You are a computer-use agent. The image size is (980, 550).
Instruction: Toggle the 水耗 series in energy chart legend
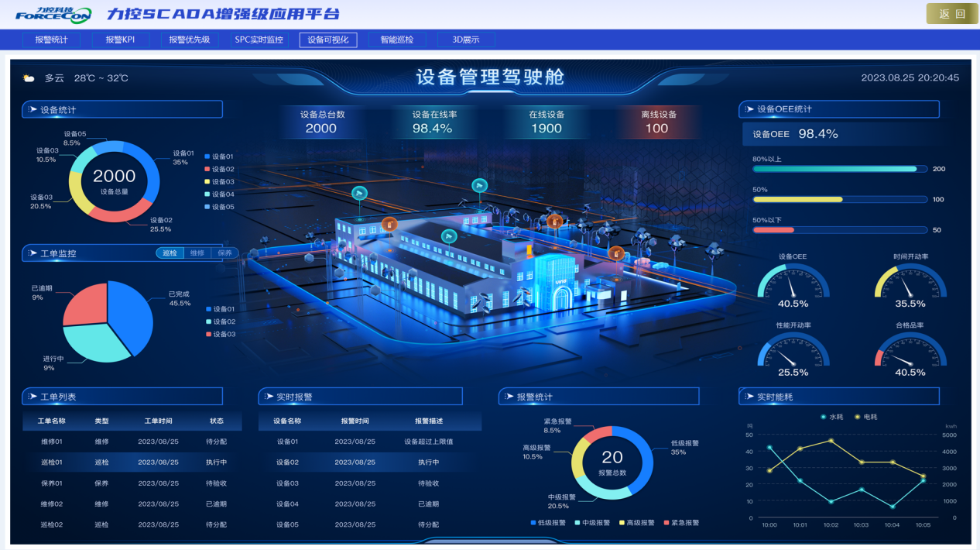(831, 417)
